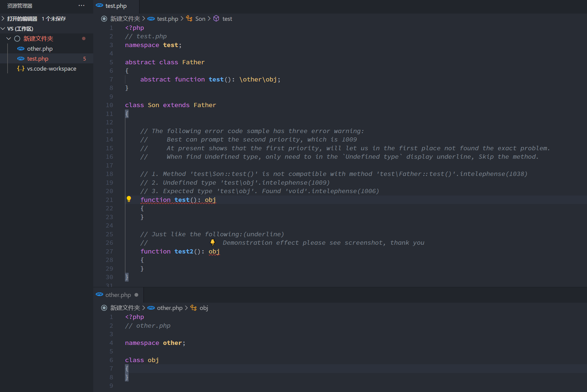Switch to the test.php editor tab

pyautogui.click(x=116, y=6)
